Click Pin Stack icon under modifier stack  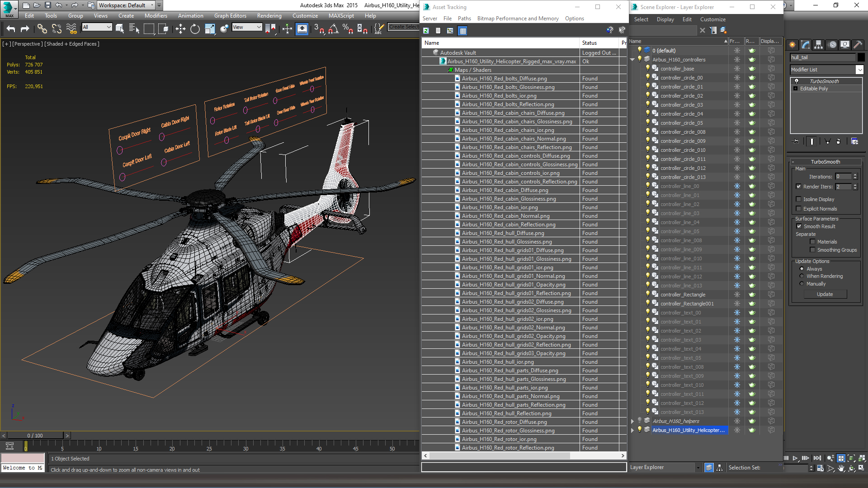click(x=796, y=141)
